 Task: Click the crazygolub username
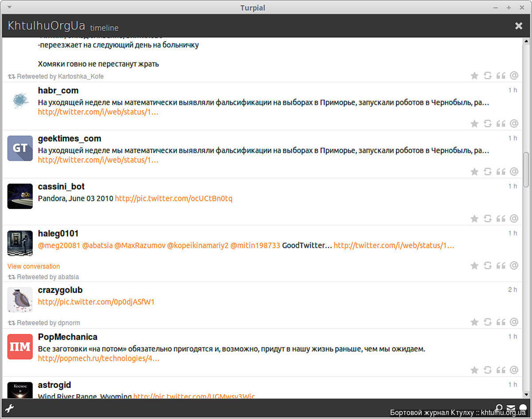(60, 290)
